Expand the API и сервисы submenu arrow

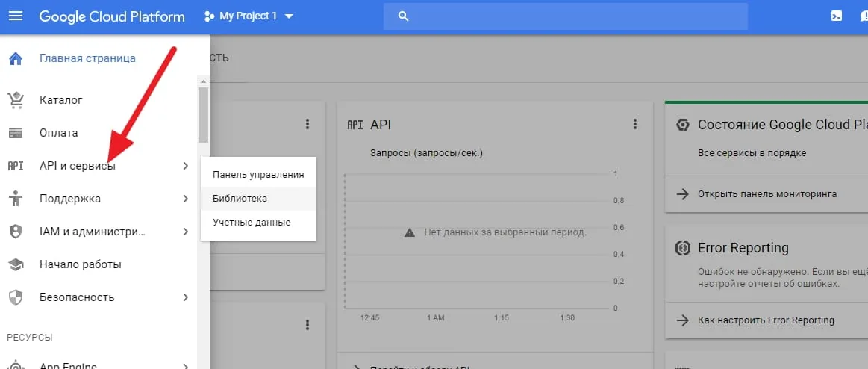(x=186, y=166)
